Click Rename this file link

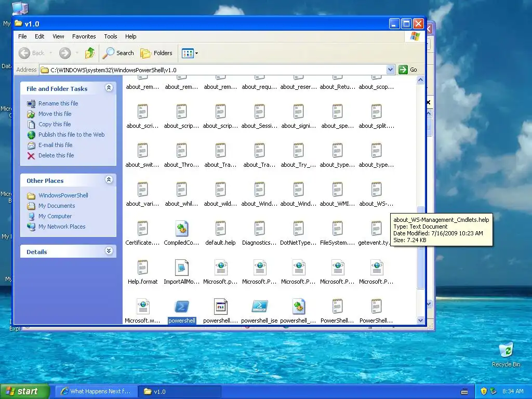pos(58,103)
